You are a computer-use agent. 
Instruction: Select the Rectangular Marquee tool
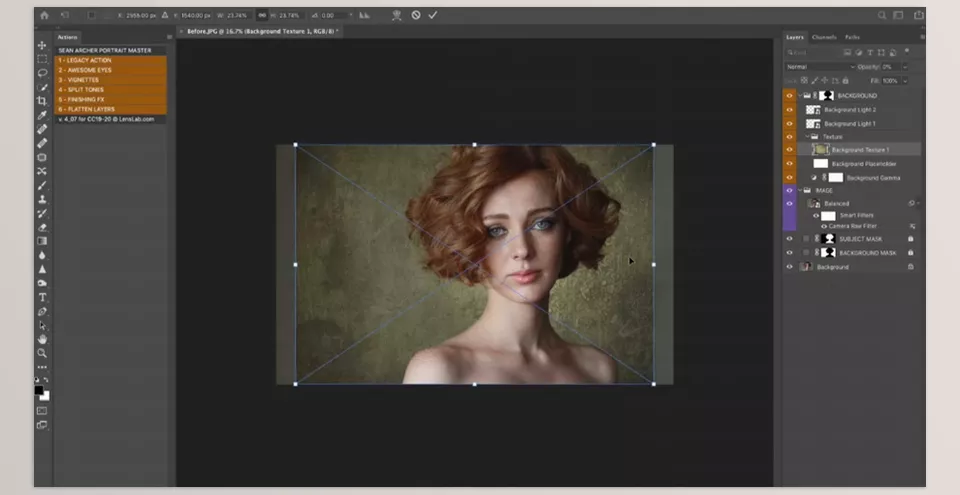[x=42, y=59]
